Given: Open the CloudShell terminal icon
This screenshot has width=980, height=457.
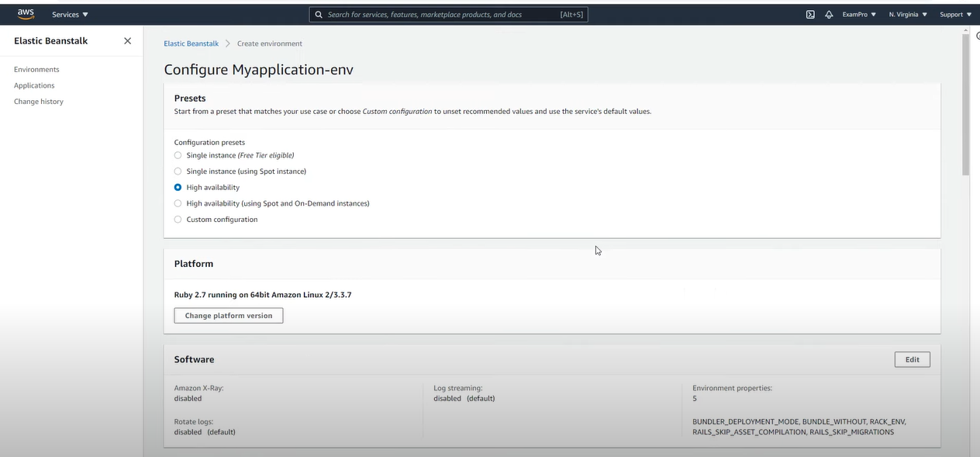Looking at the screenshot, I should 810,14.
